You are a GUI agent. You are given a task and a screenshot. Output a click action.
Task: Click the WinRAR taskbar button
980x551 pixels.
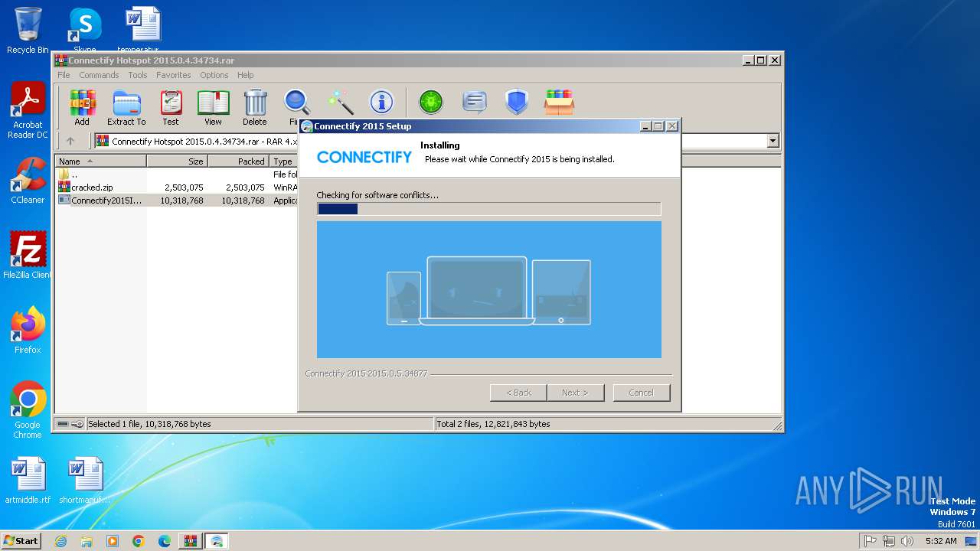point(190,541)
